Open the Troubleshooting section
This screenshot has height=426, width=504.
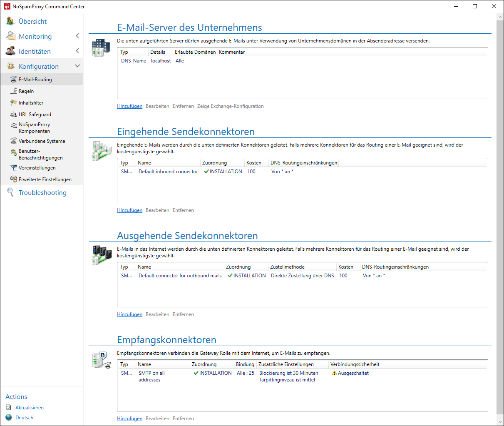(42, 192)
